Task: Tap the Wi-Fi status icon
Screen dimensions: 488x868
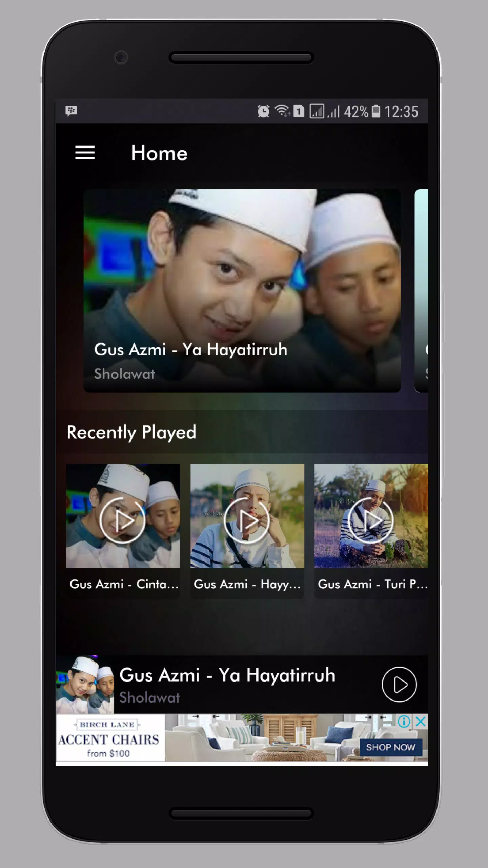Action: pos(282,111)
